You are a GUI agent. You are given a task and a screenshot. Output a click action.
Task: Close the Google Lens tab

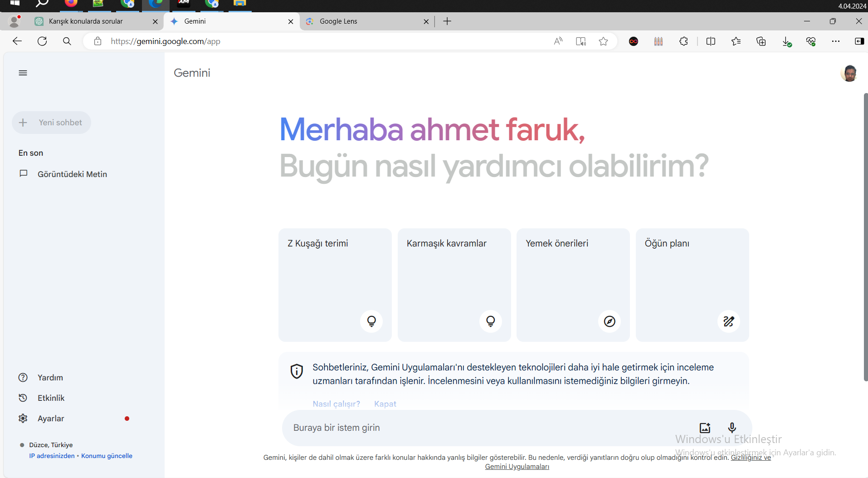pos(426,21)
